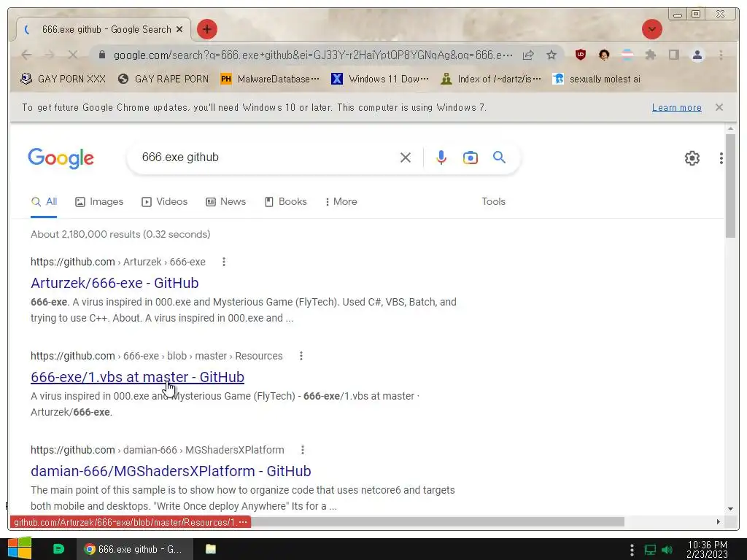Open a new tab with the plus button

point(206,29)
